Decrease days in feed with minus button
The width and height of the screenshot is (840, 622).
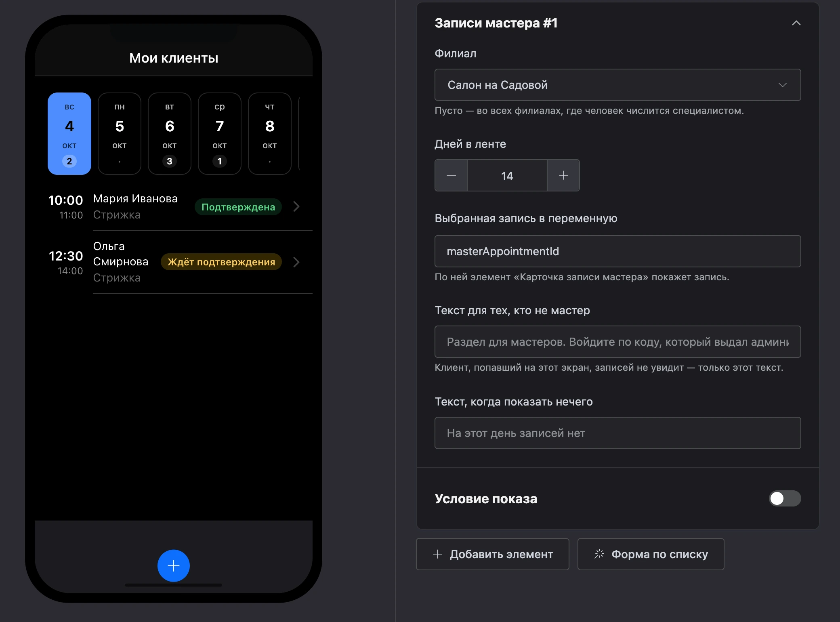451,175
